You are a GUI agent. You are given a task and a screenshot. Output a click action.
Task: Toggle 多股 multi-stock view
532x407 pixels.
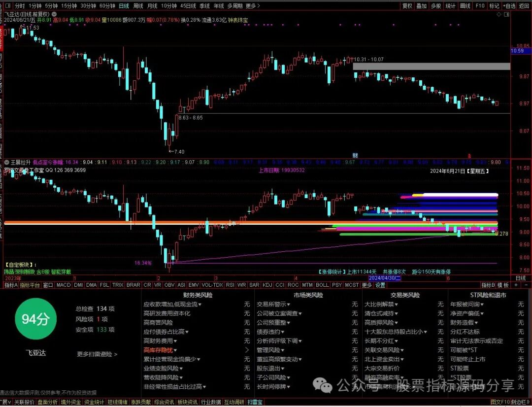pyautogui.click(x=435, y=6)
